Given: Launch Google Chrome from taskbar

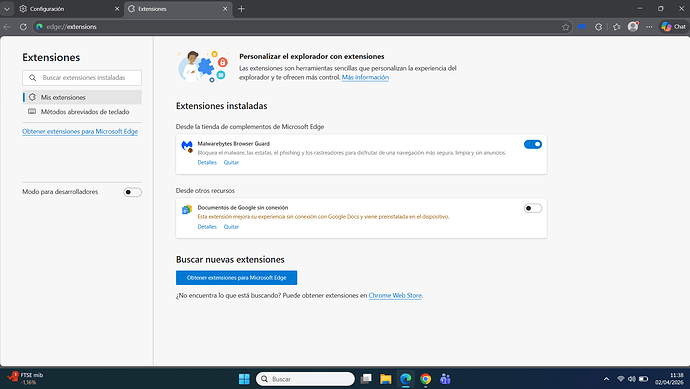Looking at the screenshot, I should point(425,379).
